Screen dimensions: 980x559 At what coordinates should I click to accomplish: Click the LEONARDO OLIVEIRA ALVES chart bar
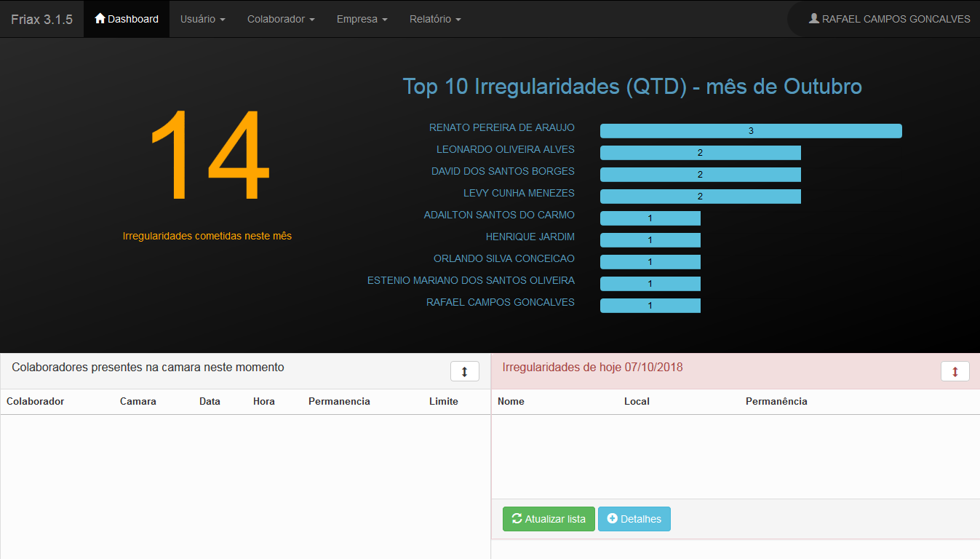pyautogui.click(x=700, y=153)
